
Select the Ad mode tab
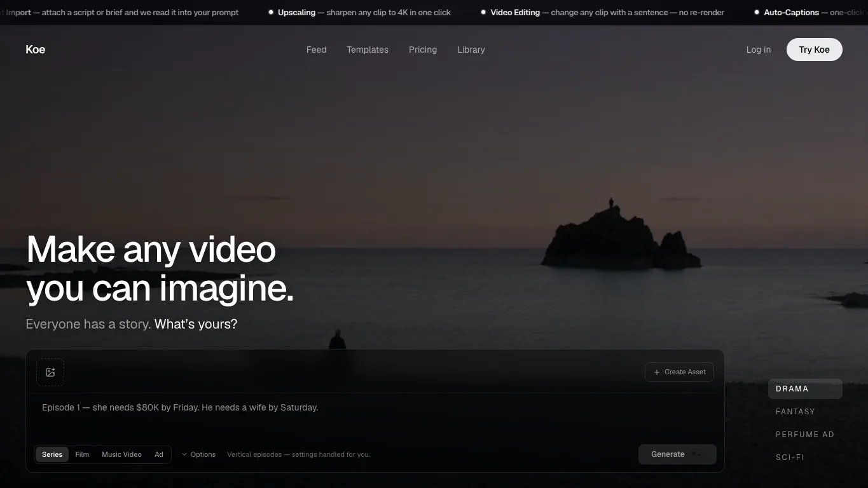[159, 454]
